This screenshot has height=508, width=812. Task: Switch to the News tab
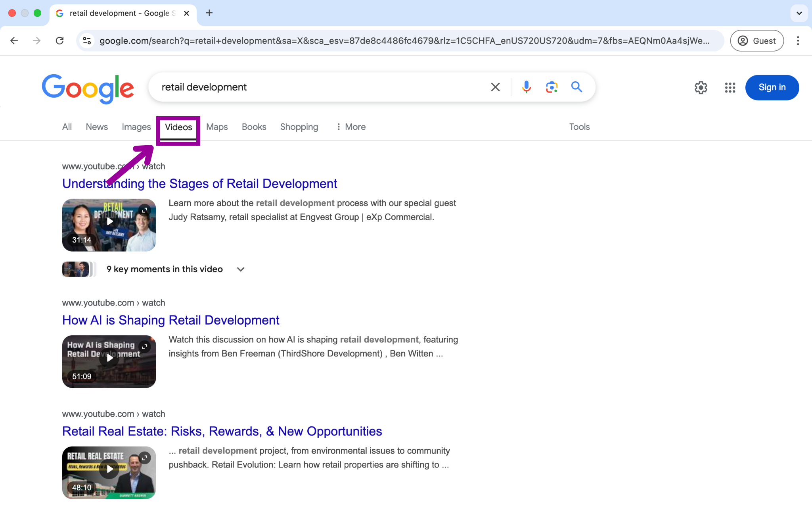tap(97, 127)
